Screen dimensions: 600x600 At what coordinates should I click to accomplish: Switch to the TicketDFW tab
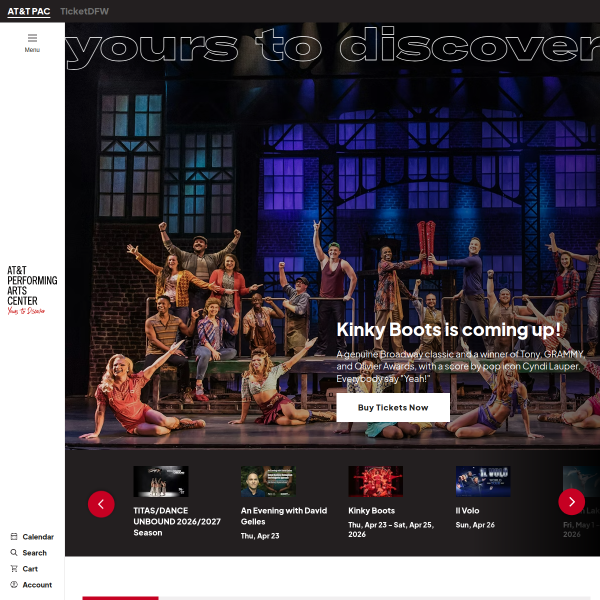pos(84,11)
